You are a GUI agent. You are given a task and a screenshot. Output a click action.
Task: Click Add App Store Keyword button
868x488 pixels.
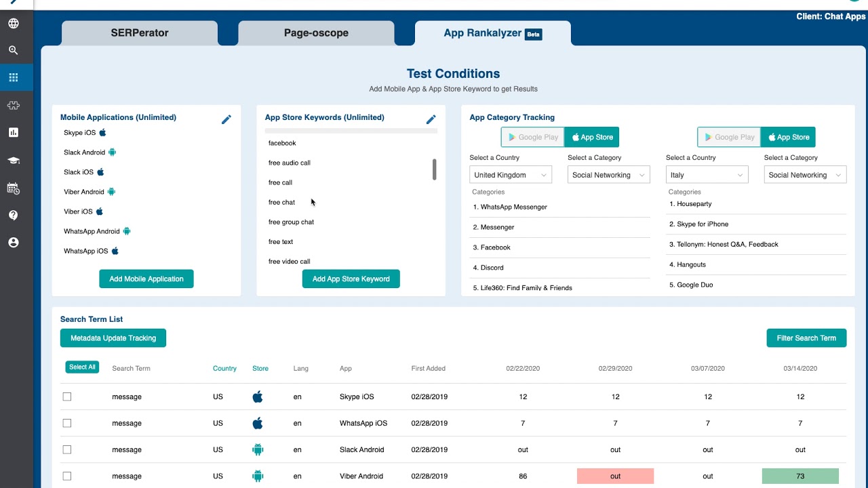[351, 279]
